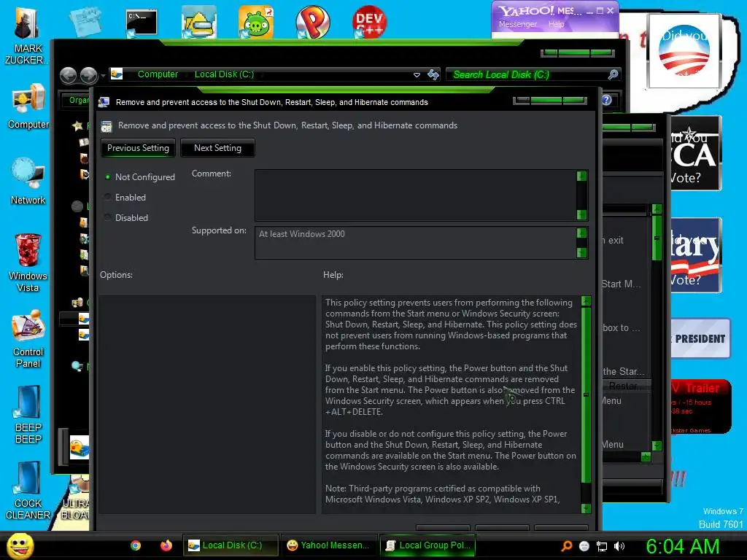Image resolution: width=747 pixels, height=560 pixels.
Task: Open command prompt desktop shortcut
Action: click(142, 23)
